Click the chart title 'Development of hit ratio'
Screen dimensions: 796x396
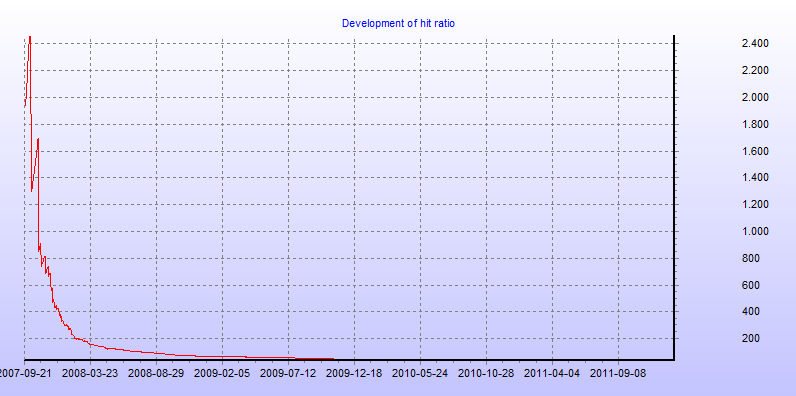tap(398, 23)
